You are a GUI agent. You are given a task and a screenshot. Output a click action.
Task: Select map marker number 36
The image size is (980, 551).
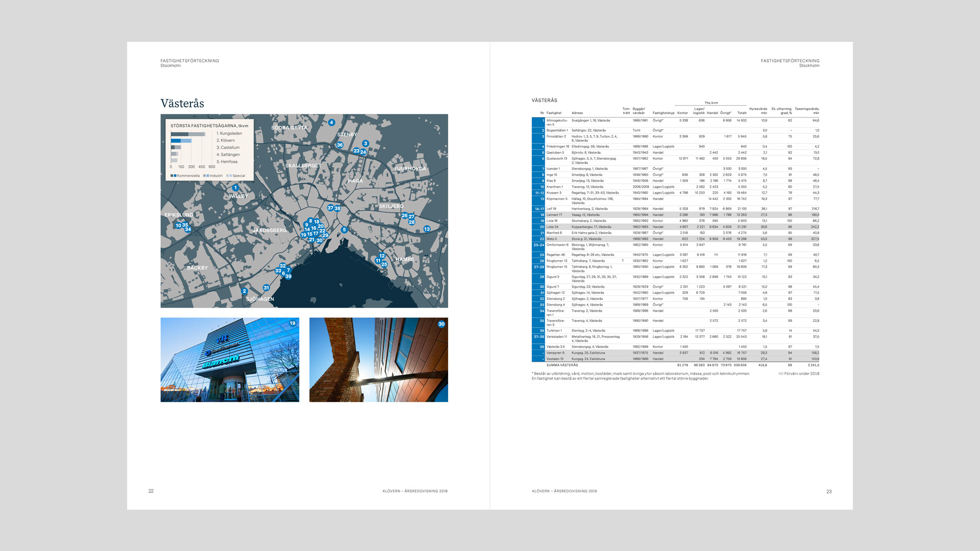(x=340, y=145)
